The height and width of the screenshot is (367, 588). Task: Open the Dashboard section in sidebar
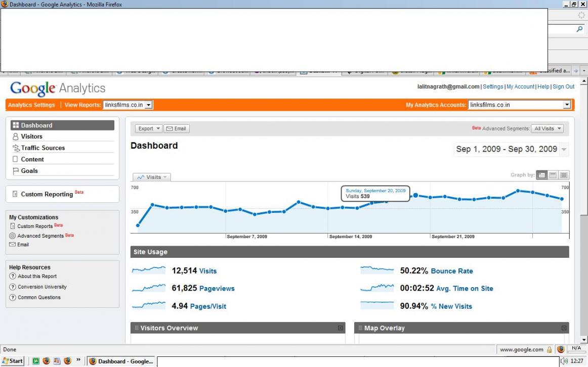(x=62, y=125)
